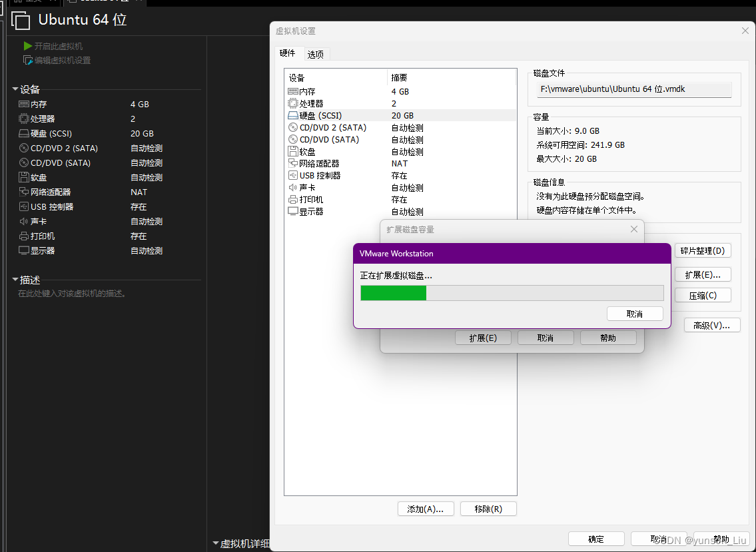This screenshot has height=552, width=756.
Task: Select 内存 (memory) device in hardware list
Action: (313, 91)
